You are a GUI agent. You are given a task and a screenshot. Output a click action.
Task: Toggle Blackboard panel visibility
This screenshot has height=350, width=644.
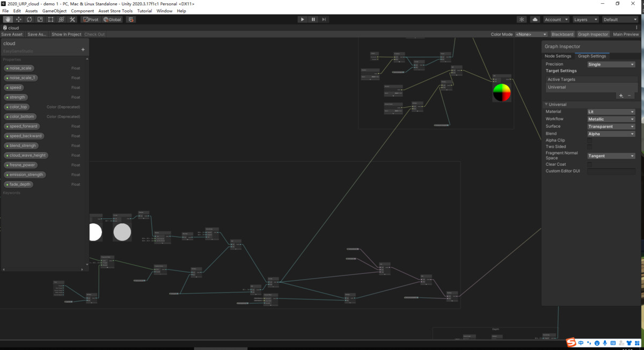(x=562, y=34)
